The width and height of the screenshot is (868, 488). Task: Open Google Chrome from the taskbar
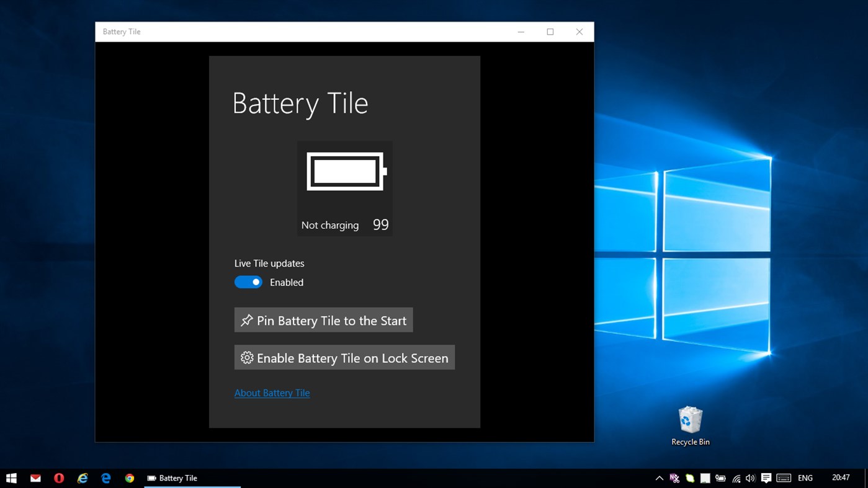(129, 478)
